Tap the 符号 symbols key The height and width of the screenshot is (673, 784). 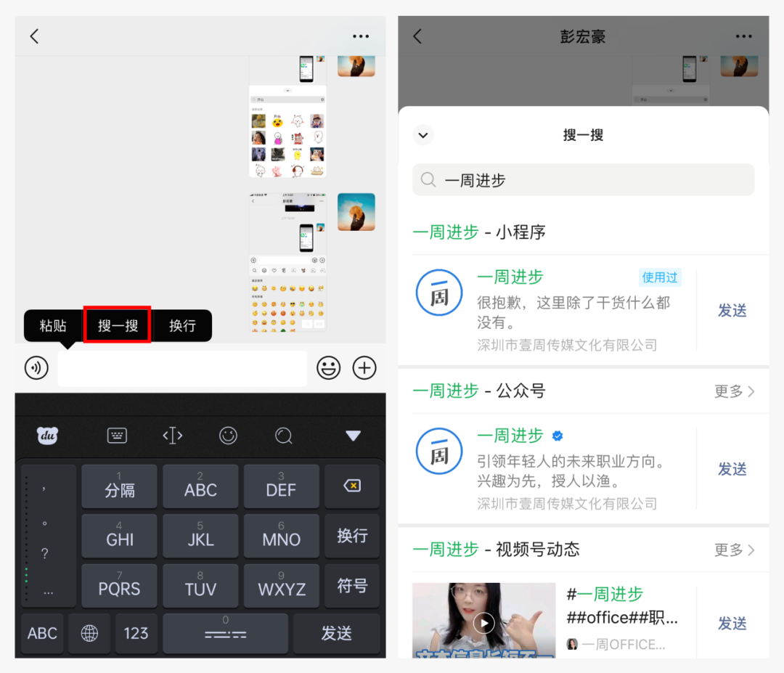(352, 585)
